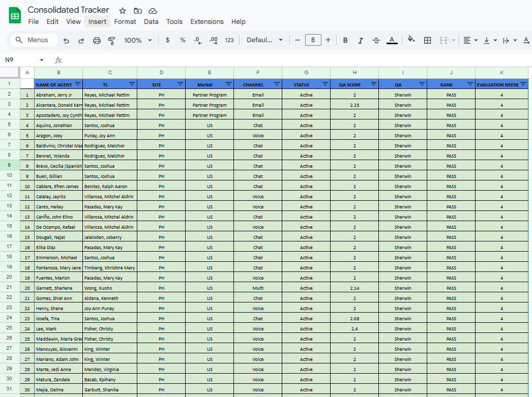Print the spreadsheet
532x397 pixels.
point(97,40)
